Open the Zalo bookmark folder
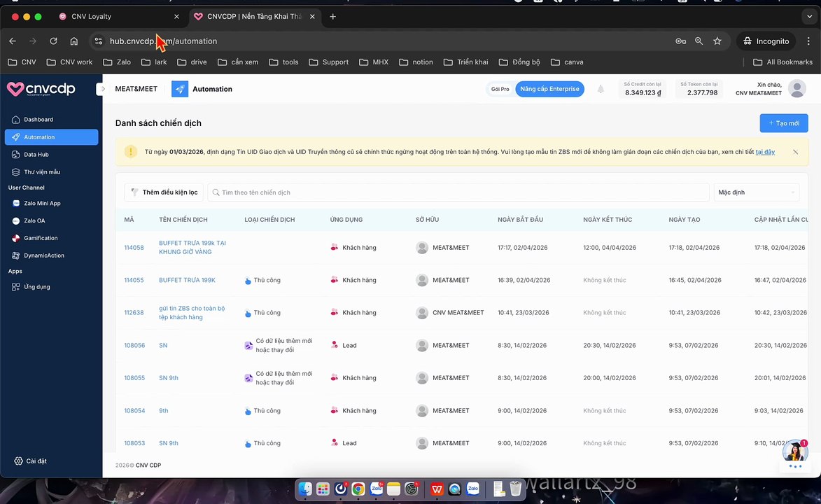The height and width of the screenshot is (504, 821). [118, 62]
